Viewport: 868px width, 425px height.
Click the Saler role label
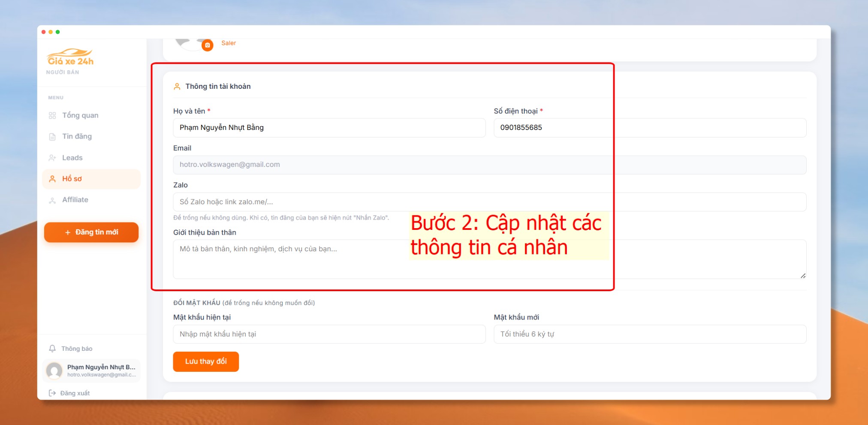229,43
